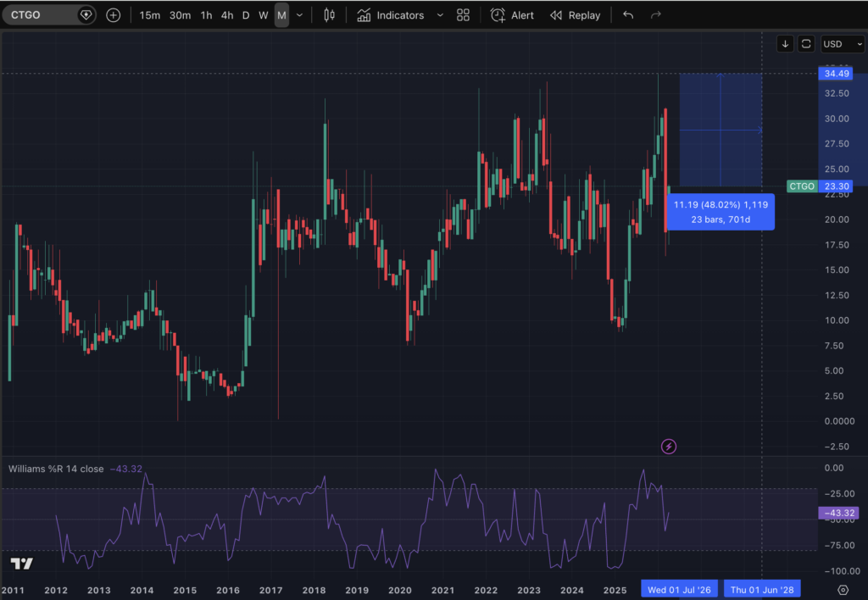Open the Indicators panel
Image resolution: width=868 pixels, height=600 pixels.
(x=390, y=15)
